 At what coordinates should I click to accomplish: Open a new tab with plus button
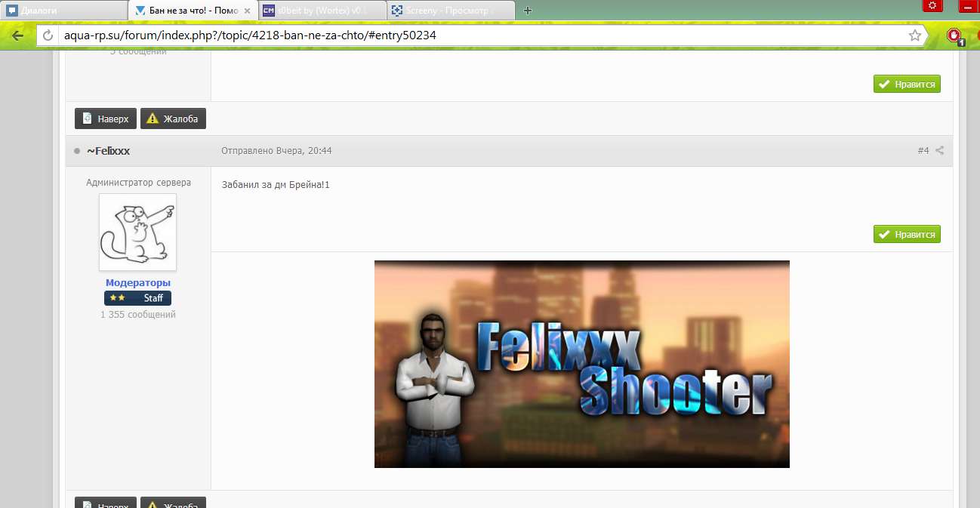coord(528,11)
